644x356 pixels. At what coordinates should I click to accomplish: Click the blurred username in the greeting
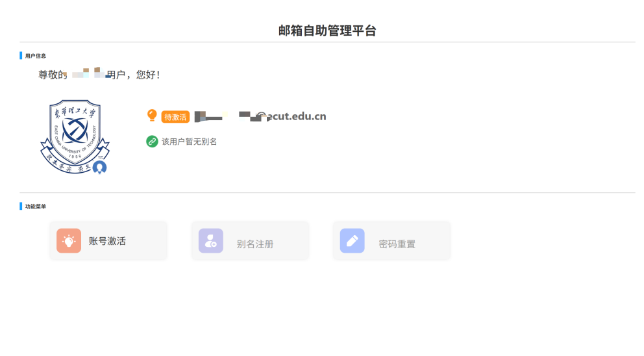point(87,73)
